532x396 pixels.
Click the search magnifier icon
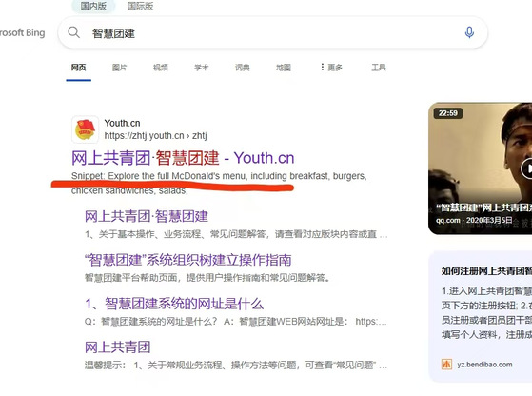[73, 32]
